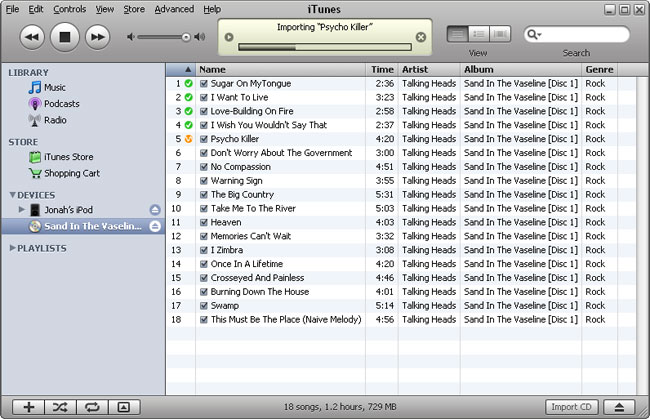Open the View menu
The image size is (650, 419).
coord(105,9)
